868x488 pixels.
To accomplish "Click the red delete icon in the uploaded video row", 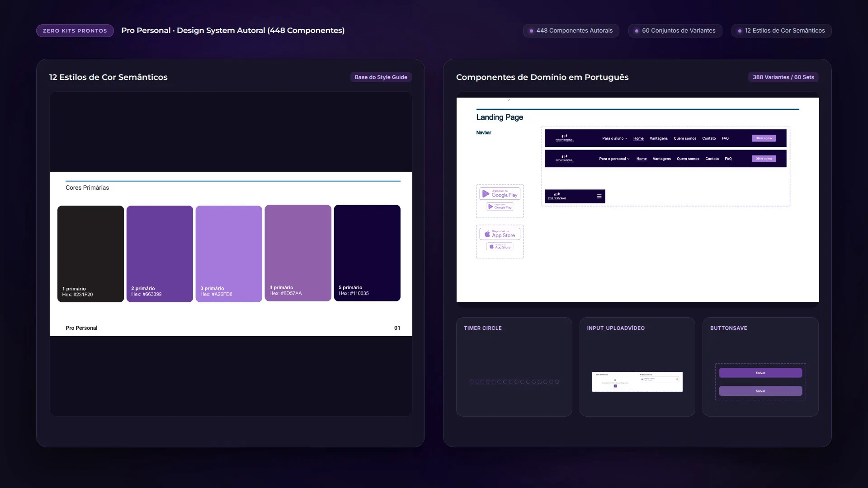I will (677, 379).
